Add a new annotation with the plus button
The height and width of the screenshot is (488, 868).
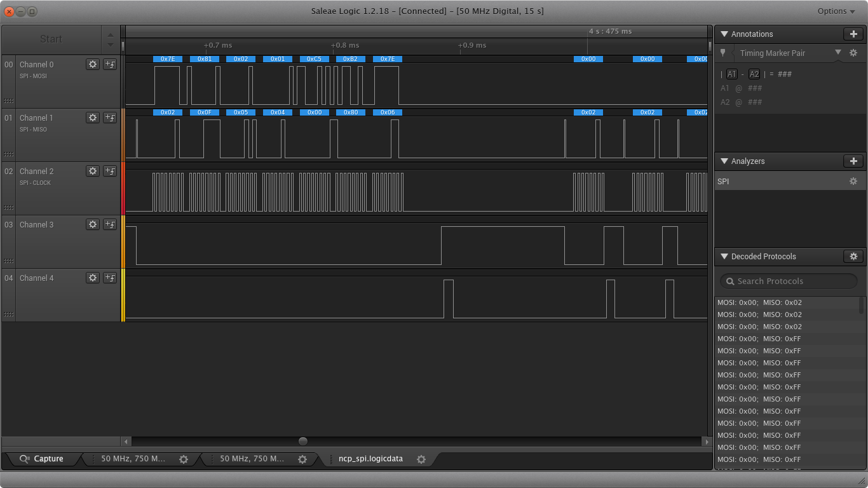[854, 34]
